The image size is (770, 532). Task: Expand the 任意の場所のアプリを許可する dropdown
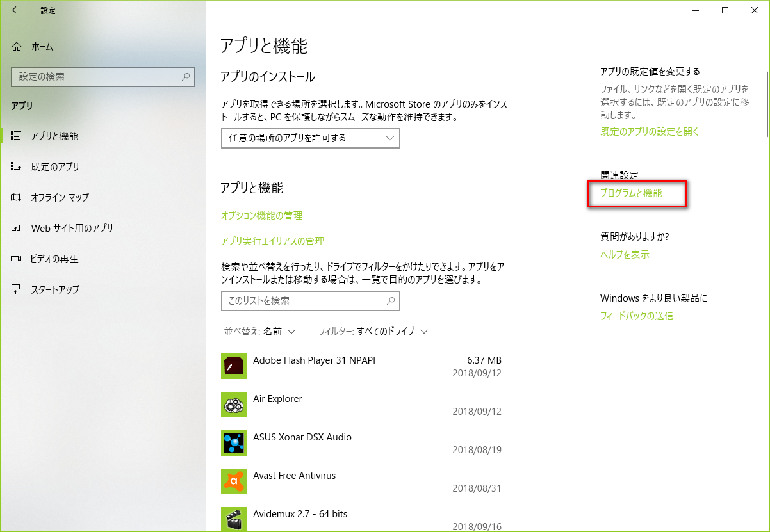click(310, 138)
